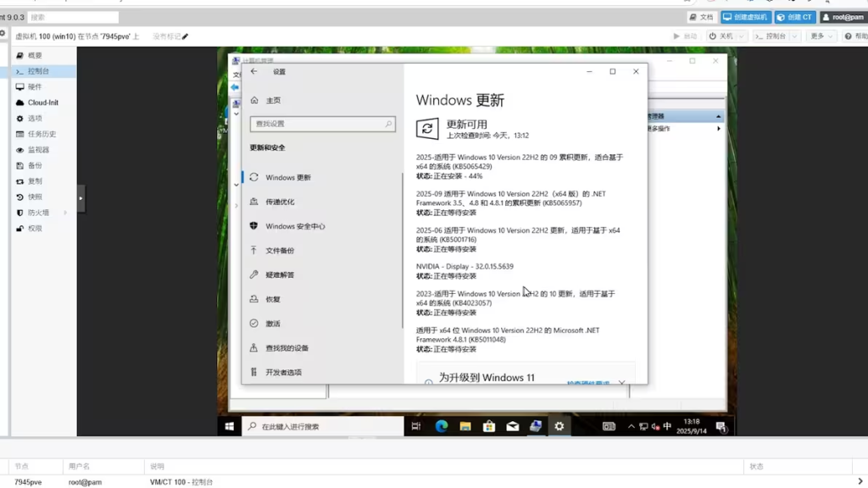868x488 pixels.
Task: Open the 硬件 (Hardware) panel in the sidebar
Action: pyautogui.click(x=35, y=87)
